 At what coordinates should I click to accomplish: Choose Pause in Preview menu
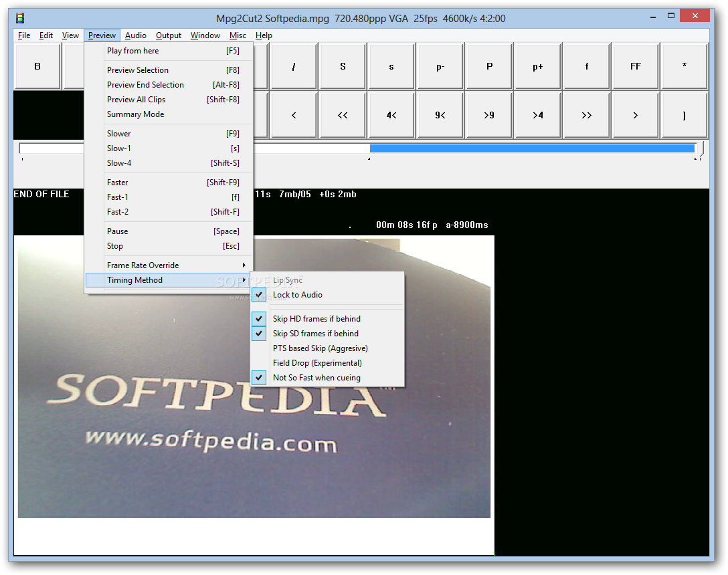tap(169, 231)
